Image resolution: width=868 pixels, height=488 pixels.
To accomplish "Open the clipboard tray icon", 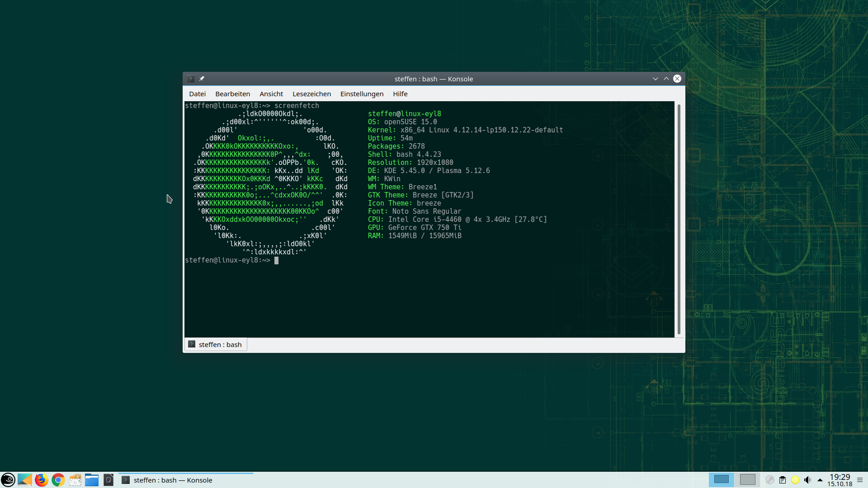I will (x=783, y=480).
